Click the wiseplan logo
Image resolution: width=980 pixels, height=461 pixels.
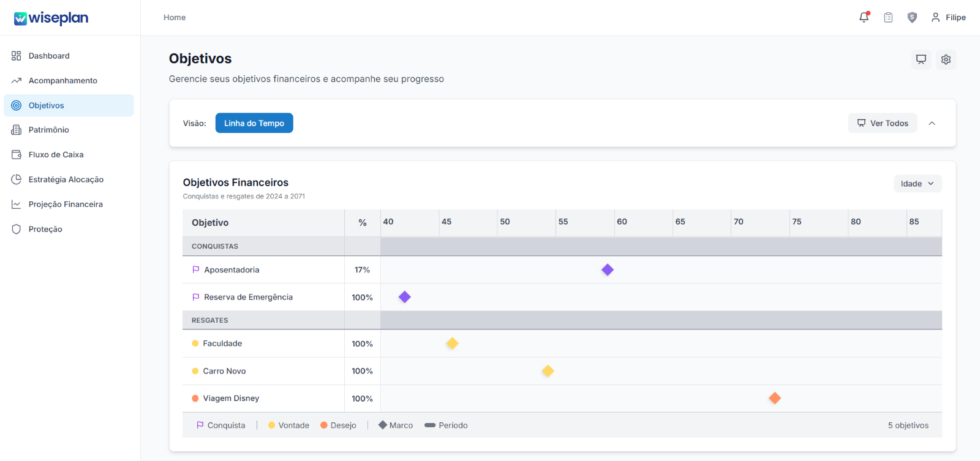coord(51,18)
